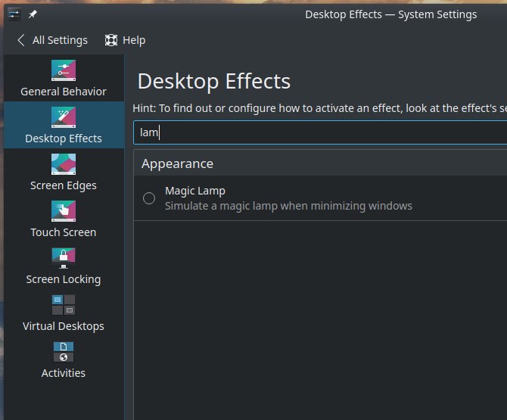Click 'Simulate a magic lamp when minimizing windows' description
Viewport: 507px width, 420px height.
[x=288, y=206]
